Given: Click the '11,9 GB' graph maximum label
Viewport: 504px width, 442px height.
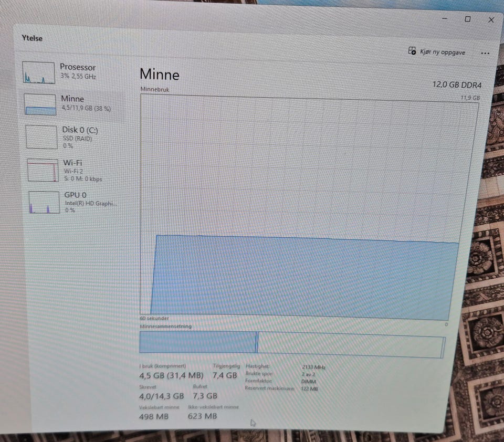Looking at the screenshot, I should 470,98.
